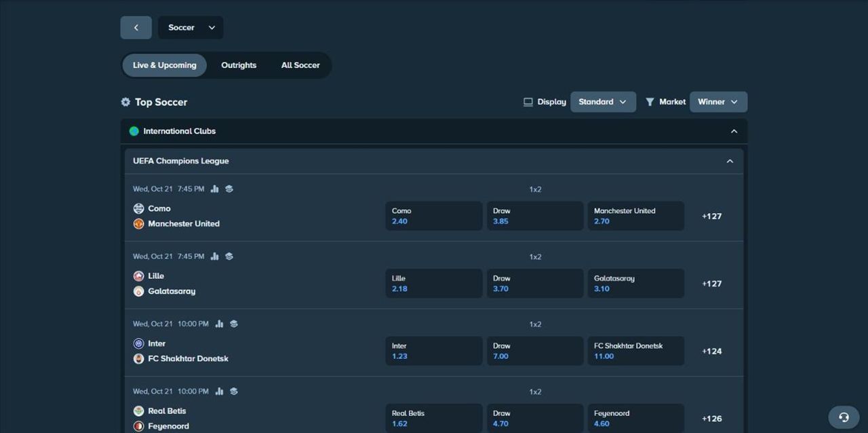The height and width of the screenshot is (433, 868).
Task: Collapse the International Clubs section
Action: (734, 131)
